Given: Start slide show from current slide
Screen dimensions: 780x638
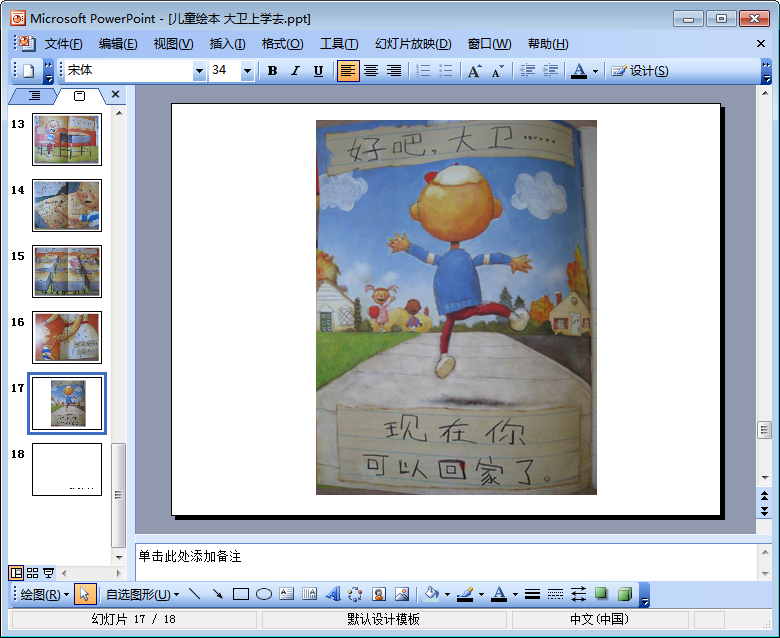Looking at the screenshot, I should [49, 573].
